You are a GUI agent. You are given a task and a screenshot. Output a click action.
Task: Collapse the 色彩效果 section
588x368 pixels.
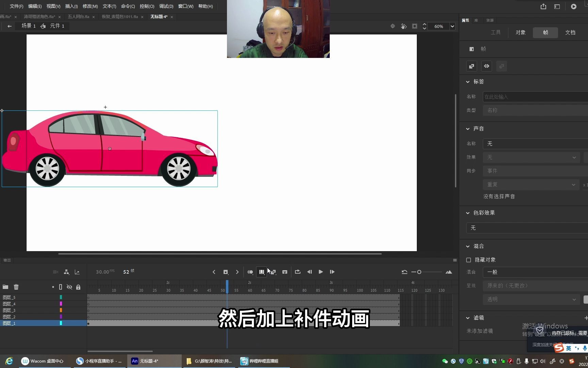click(x=468, y=213)
